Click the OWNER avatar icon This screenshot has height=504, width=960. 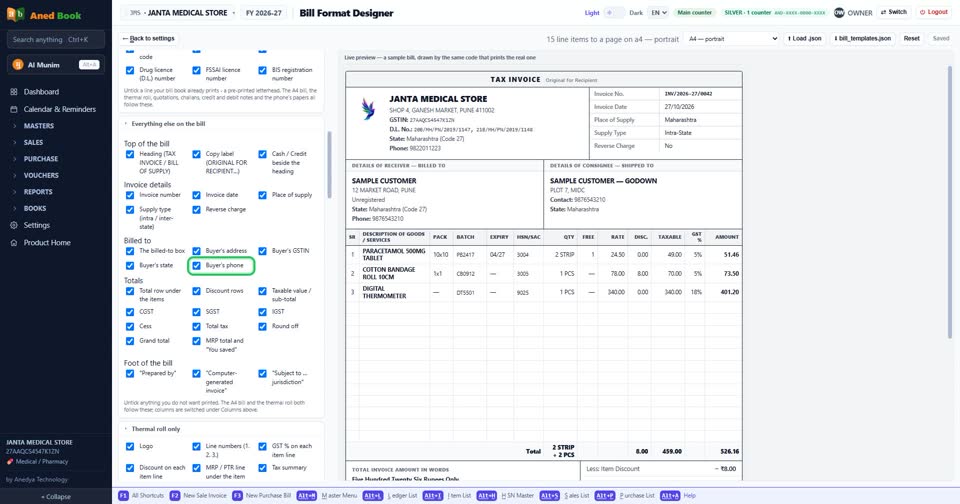pyautogui.click(x=839, y=12)
